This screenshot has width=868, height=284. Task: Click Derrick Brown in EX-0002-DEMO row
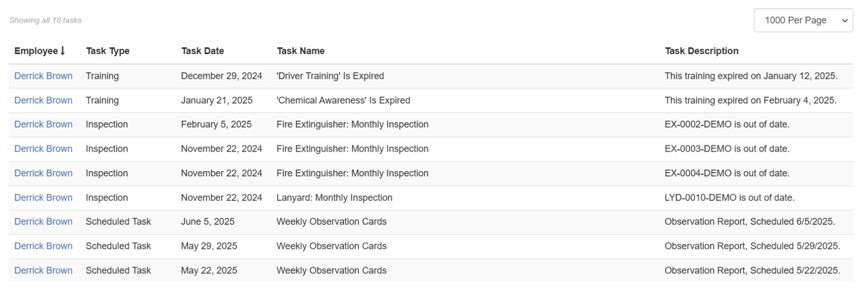pos(43,124)
